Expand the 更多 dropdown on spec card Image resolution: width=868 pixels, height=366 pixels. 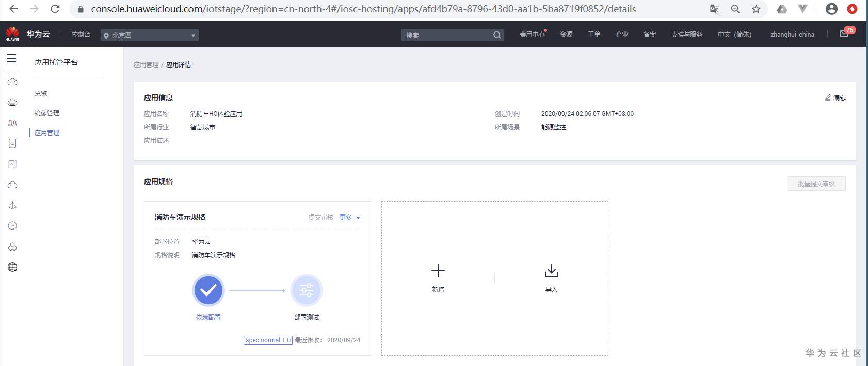tap(349, 218)
